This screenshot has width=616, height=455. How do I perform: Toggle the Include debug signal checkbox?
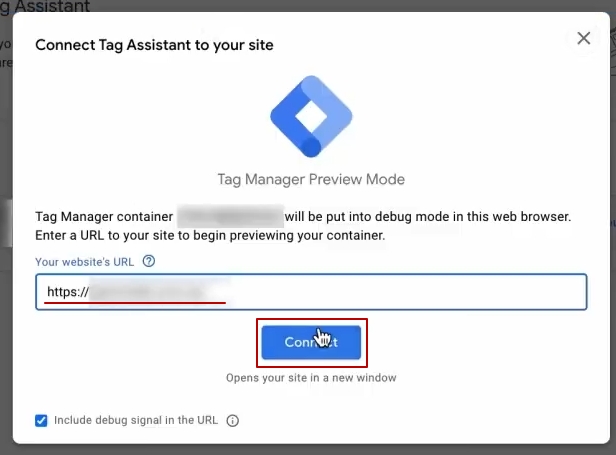[x=41, y=421]
